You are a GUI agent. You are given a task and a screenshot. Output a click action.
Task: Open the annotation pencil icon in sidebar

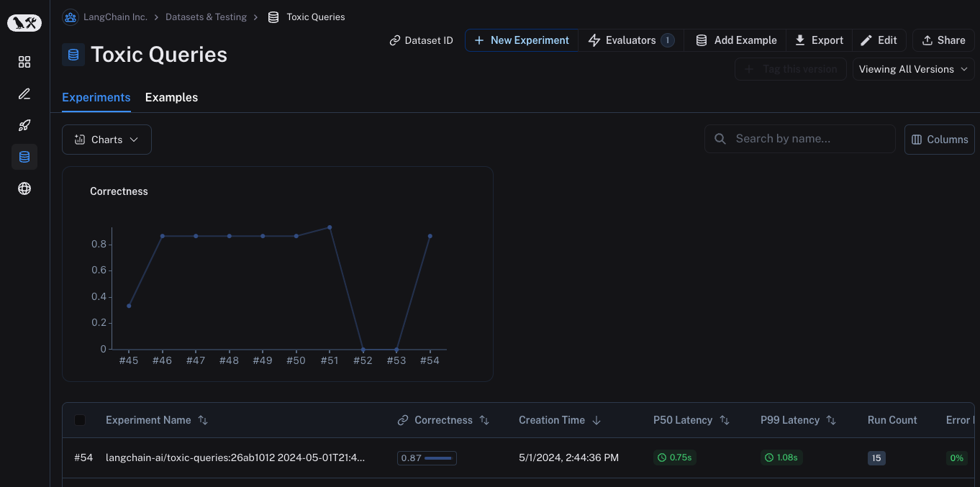(24, 94)
